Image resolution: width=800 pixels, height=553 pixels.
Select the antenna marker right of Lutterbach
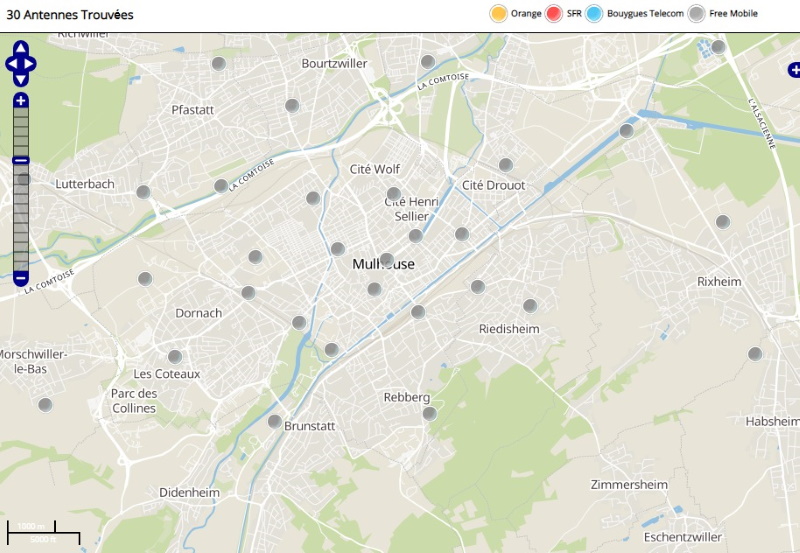[x=143, y=192]
